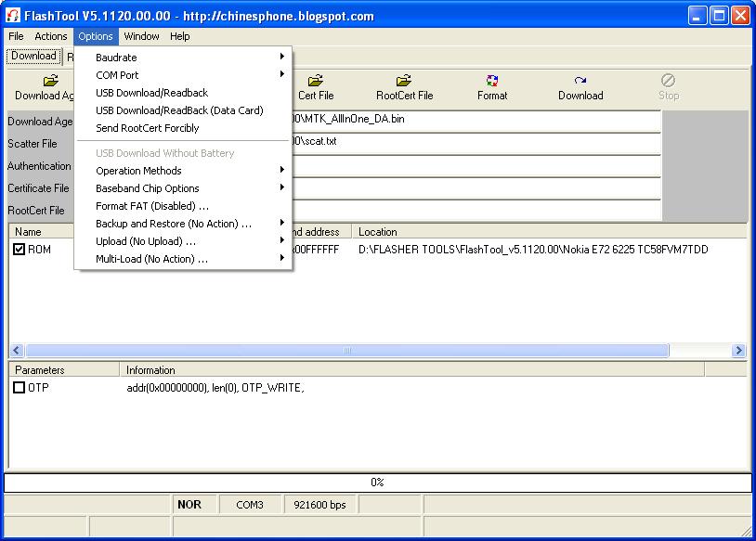Click the greyed USB Download Without Battery item
Screen dimensions: 756x541
(x=183, y=153)
